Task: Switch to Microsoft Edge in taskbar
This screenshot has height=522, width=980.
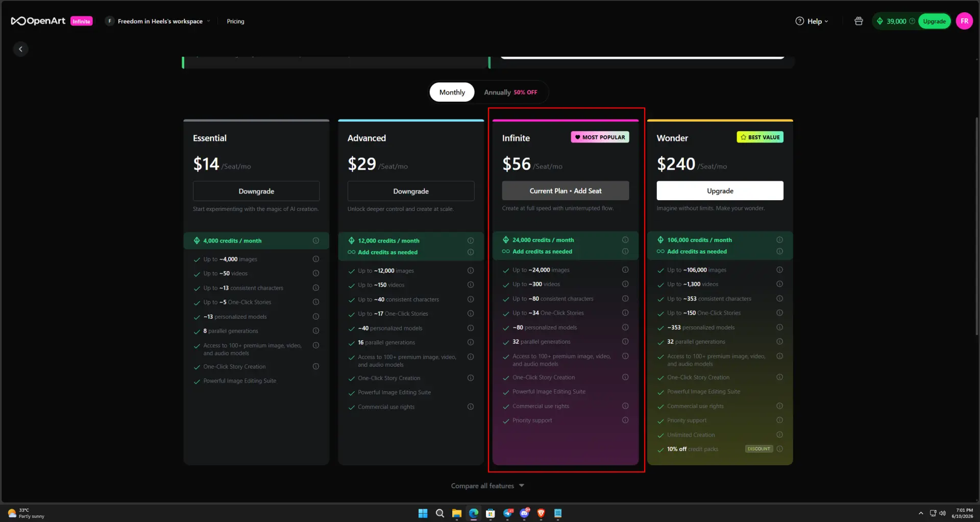Action: (x=474, y=513)
